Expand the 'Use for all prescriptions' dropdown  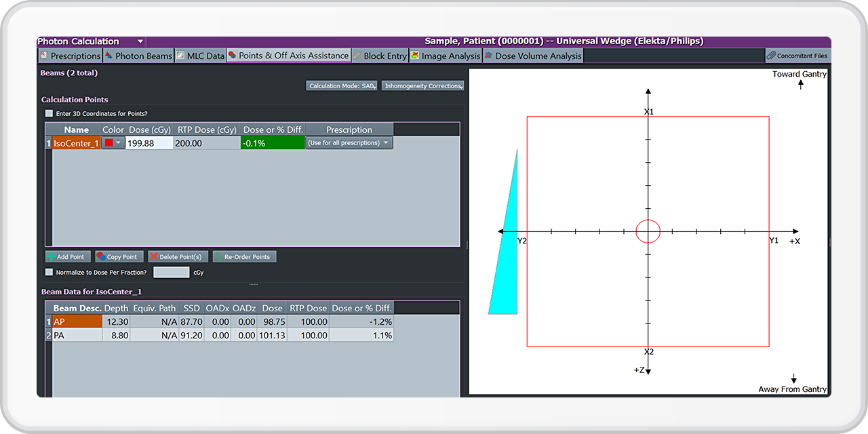(x=386, y=143)
